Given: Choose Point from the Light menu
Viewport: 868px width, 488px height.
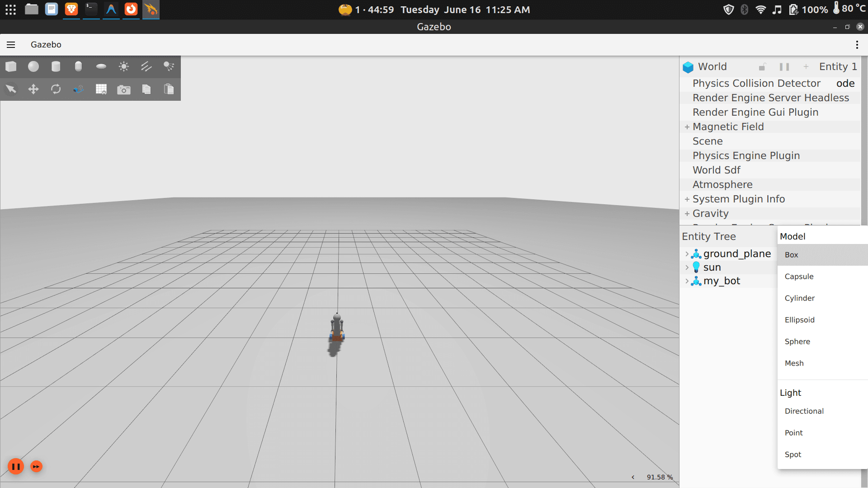Looking at the screenshot, I should point(823,433).
